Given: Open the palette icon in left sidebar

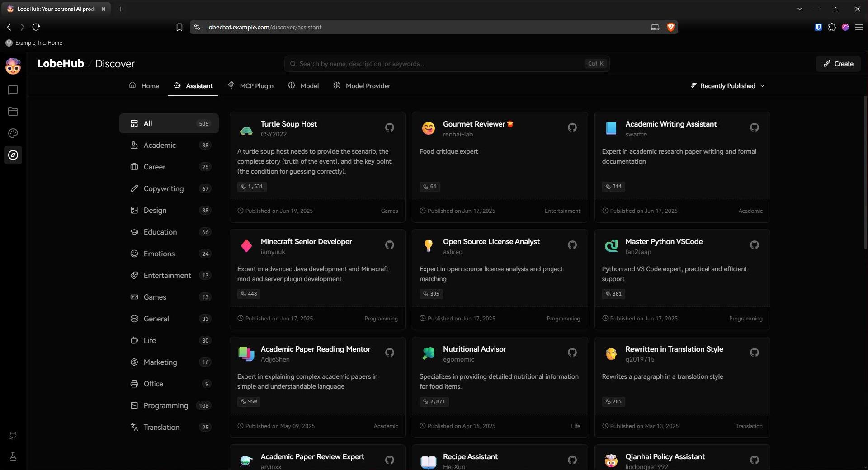Looking at the screenshot, I should pos(13,133).
